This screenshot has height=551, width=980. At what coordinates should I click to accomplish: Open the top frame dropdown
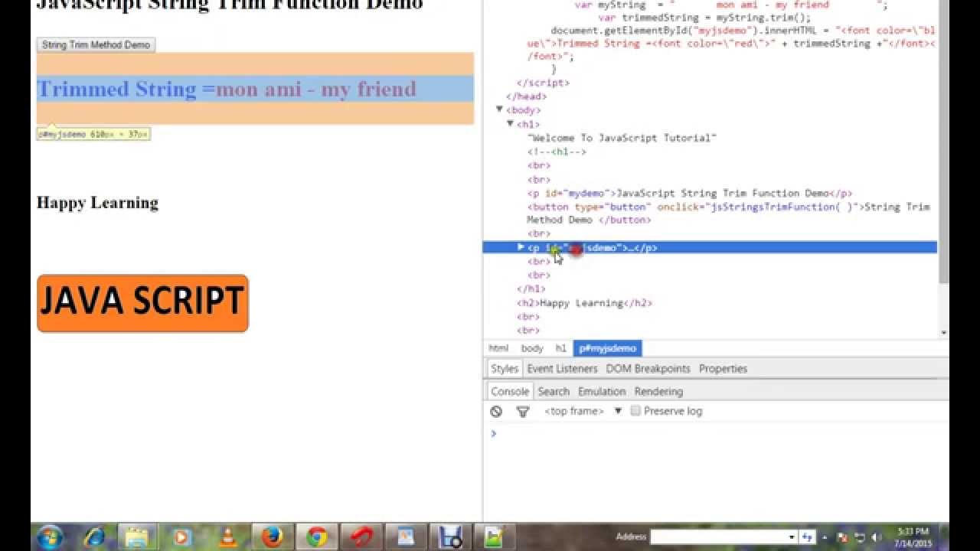pos(583,411)
